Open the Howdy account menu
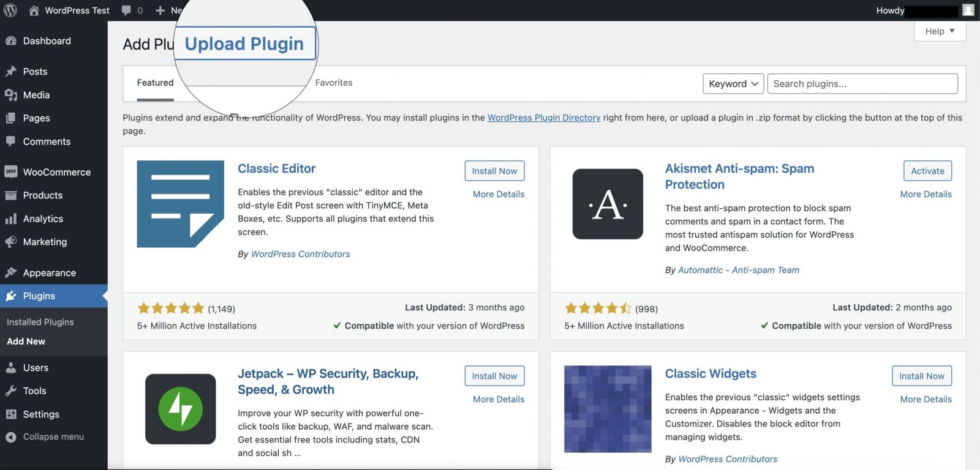Viewport: 980px width, 470px height. [925, 10]
